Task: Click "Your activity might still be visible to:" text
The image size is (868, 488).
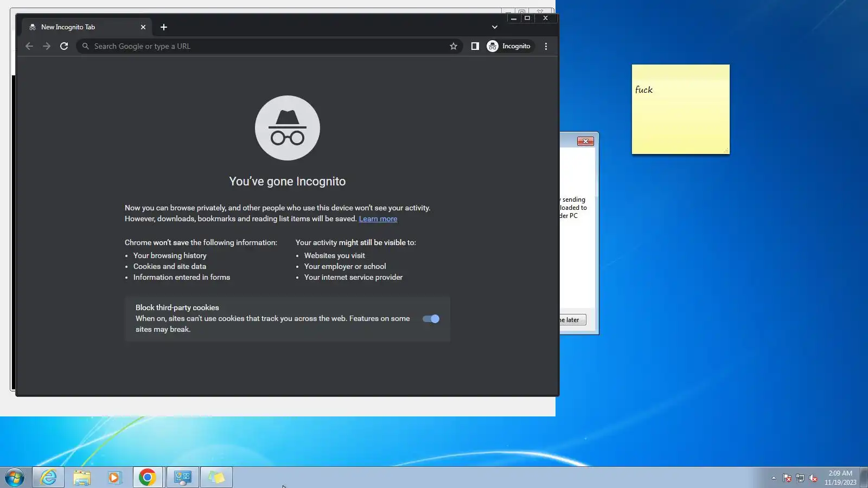Action: 356,242
